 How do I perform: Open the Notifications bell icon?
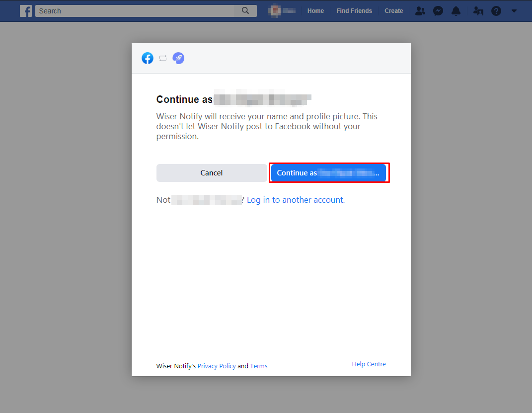(x=456, y=11)
